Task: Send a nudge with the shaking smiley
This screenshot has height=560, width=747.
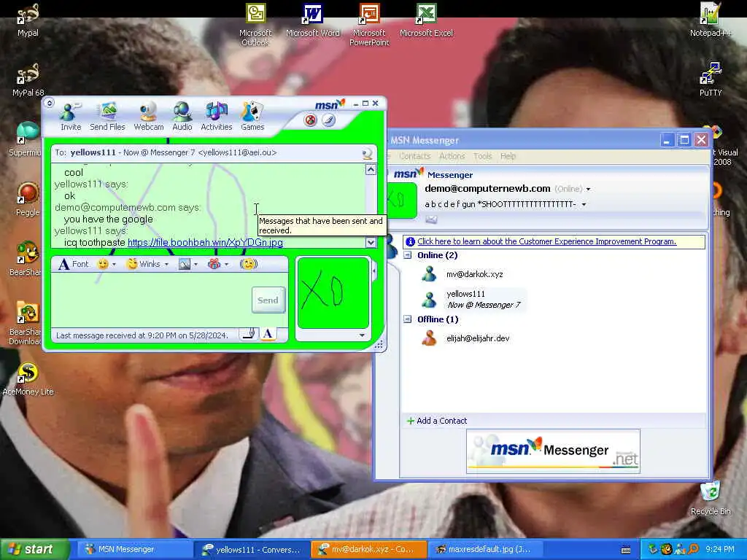Action: [x=248, y=264]
